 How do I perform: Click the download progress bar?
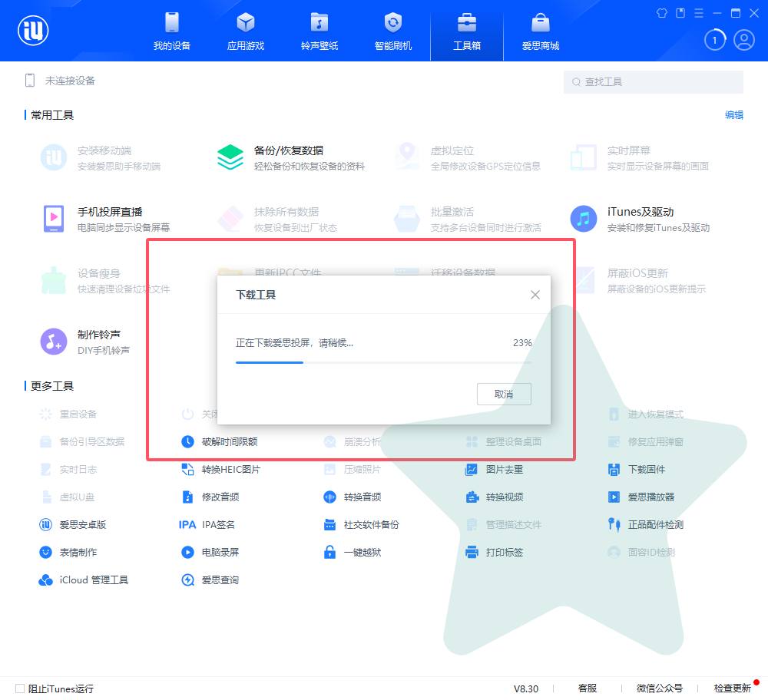pos(383,362)
